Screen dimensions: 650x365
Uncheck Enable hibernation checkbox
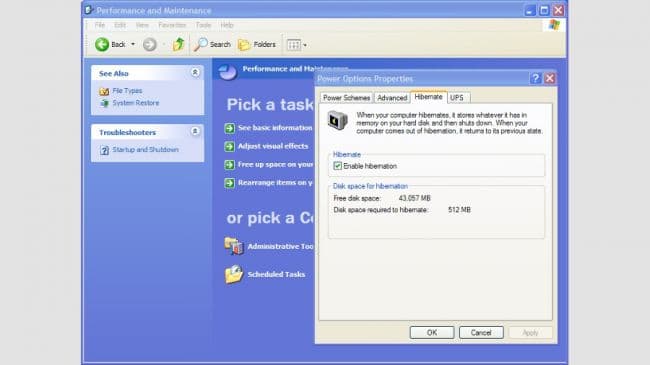(337, 166)
